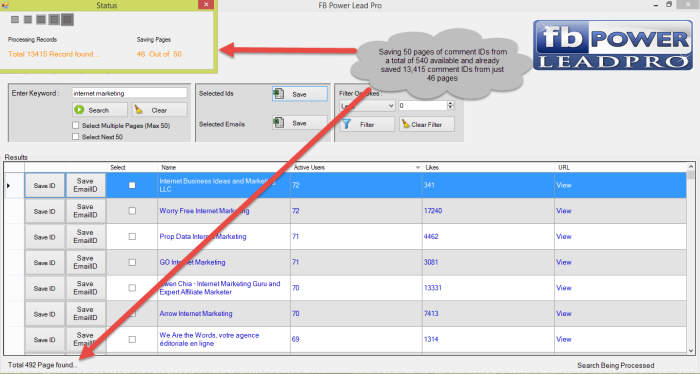Minimize the FB Power Lead Pro window
Image resolution: width=700 pixels, height=374 pixels.
point(656,5)
